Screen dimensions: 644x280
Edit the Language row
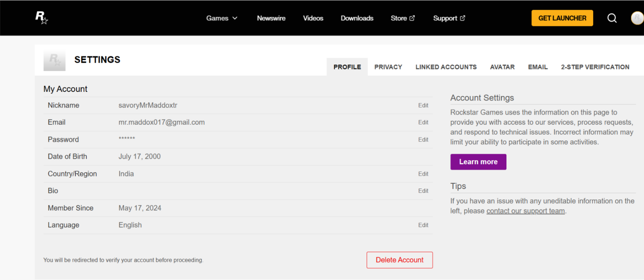tap(423, 225)
